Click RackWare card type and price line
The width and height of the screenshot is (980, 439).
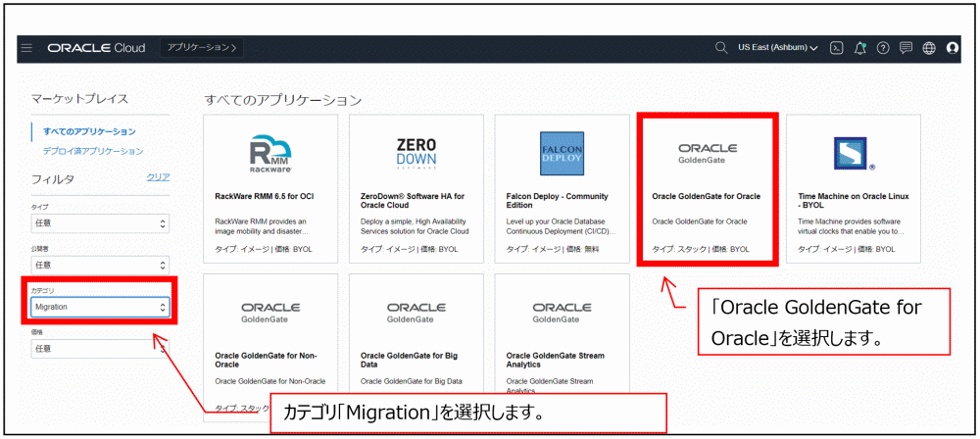pos(263,249)
